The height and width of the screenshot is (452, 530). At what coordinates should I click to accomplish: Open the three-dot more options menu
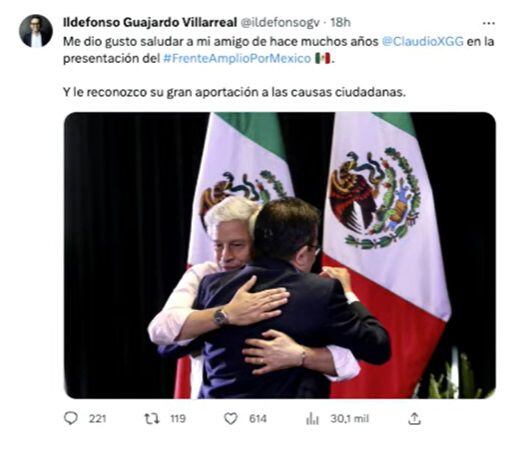click(488, 23)
